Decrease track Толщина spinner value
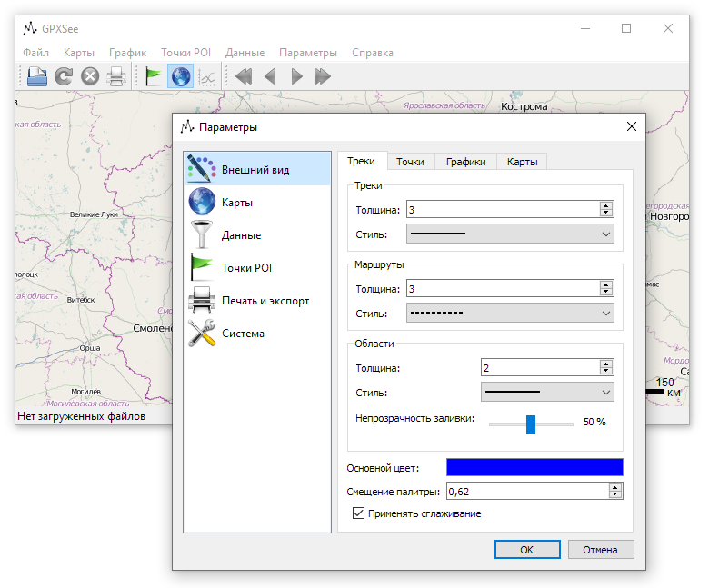The height and width of the screenshot is (588, 709). 606,213
